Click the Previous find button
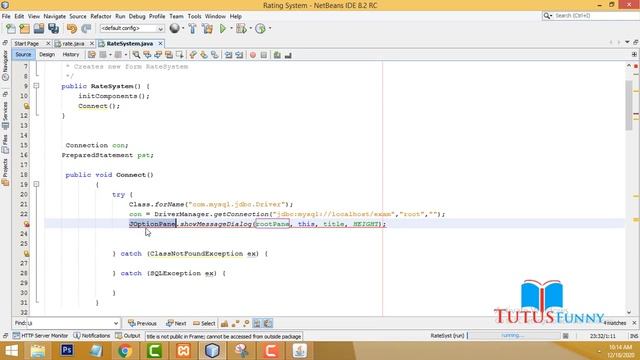This screenshot has width=640, height=360. [142, 323]
